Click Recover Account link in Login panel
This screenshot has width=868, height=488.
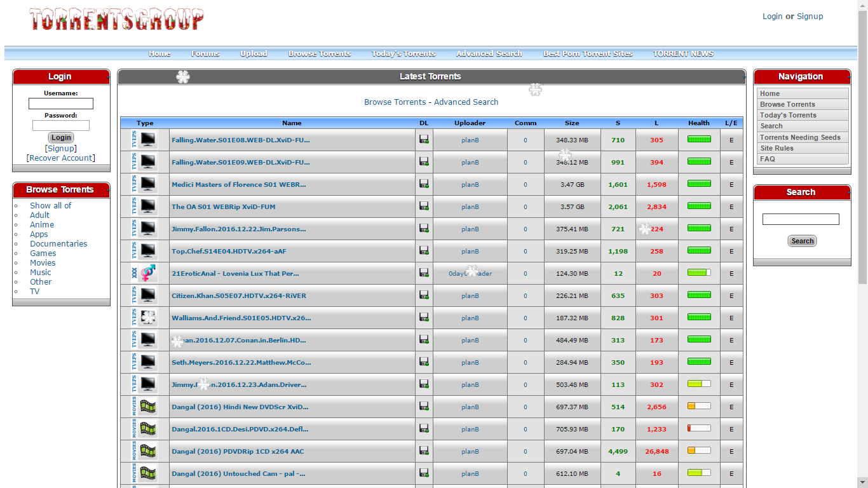61,158
